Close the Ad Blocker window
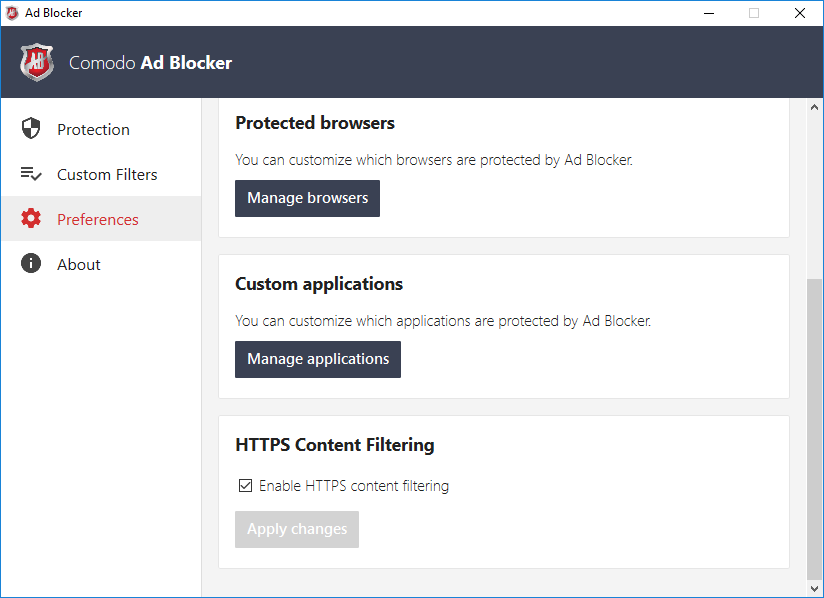 coord(799,13)
